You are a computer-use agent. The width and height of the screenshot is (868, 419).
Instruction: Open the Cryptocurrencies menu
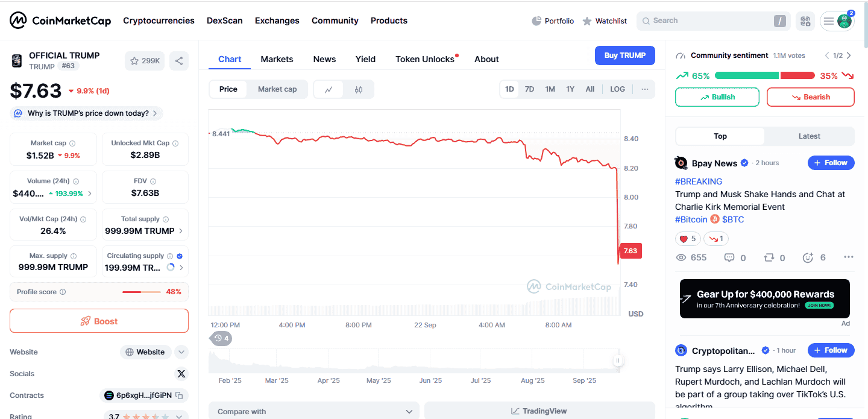pyautogui.click(x=159, y=20)
